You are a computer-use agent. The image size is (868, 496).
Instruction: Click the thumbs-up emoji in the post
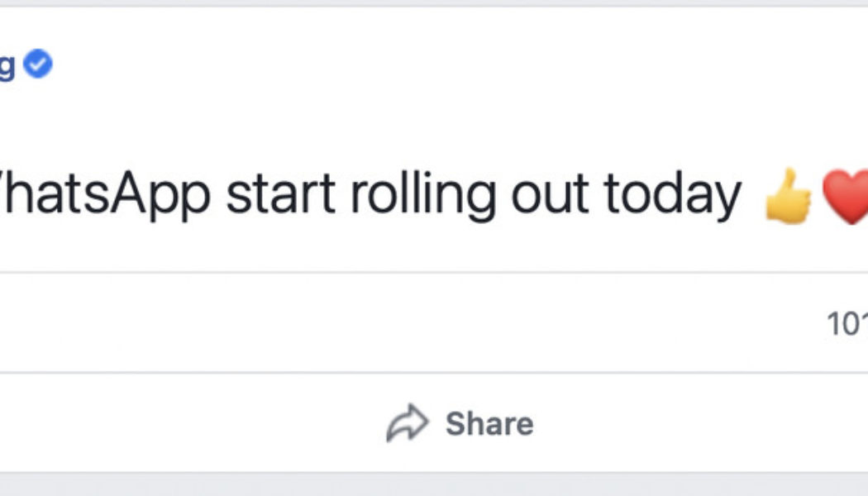coord(787,196)
